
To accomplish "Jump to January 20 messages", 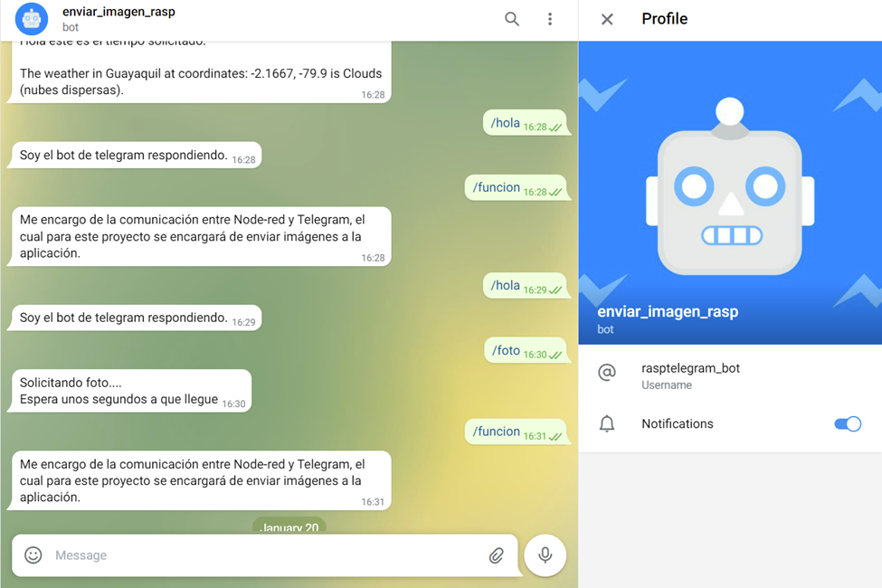I will (x=289, y=527).
